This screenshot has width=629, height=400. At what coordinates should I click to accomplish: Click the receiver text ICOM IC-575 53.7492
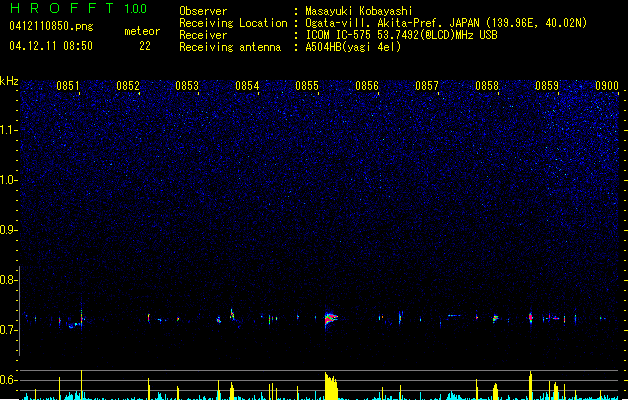coord(401,35)
